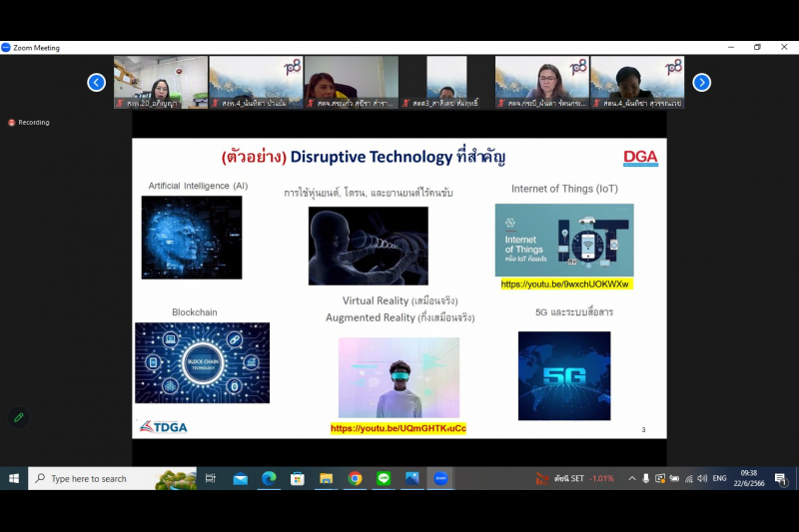Image resolution: width=799 pixels, height=532 pixels.
Task: Click the green annotation pencil icon
Action: click(18, 417)
